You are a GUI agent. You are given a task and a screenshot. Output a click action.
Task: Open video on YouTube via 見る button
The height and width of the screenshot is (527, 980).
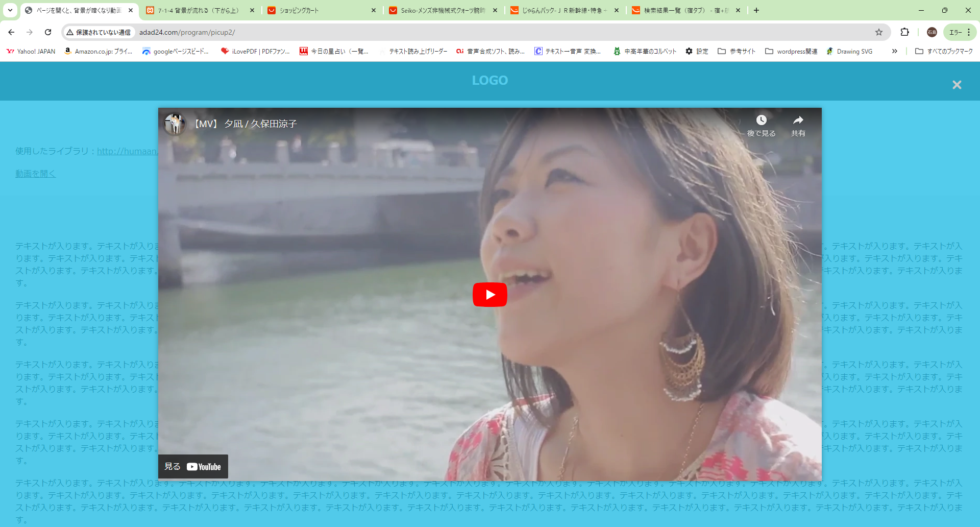coord(193,466)
